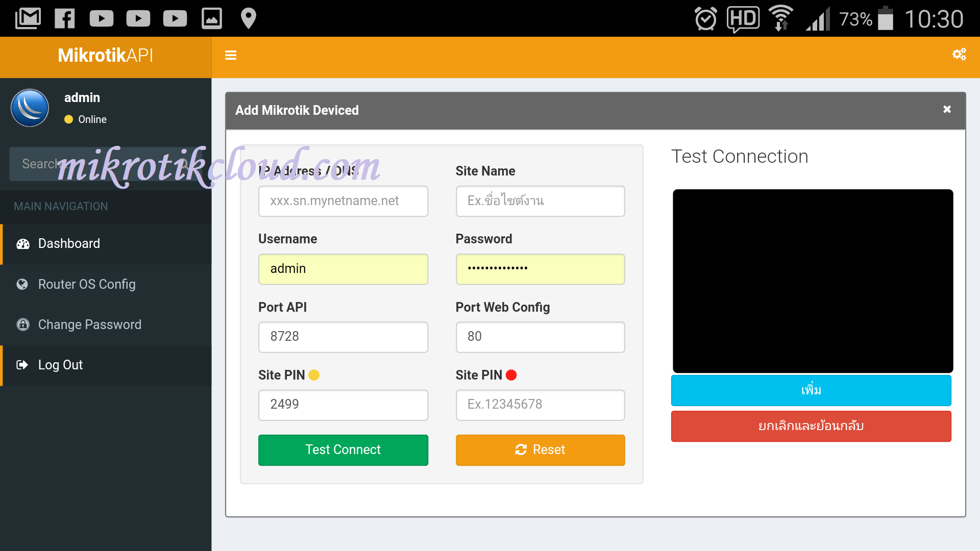Screen dimensions: 980x551
Task: Click the 10:30 clock in status bar
Action: click(x=934, y=19)
